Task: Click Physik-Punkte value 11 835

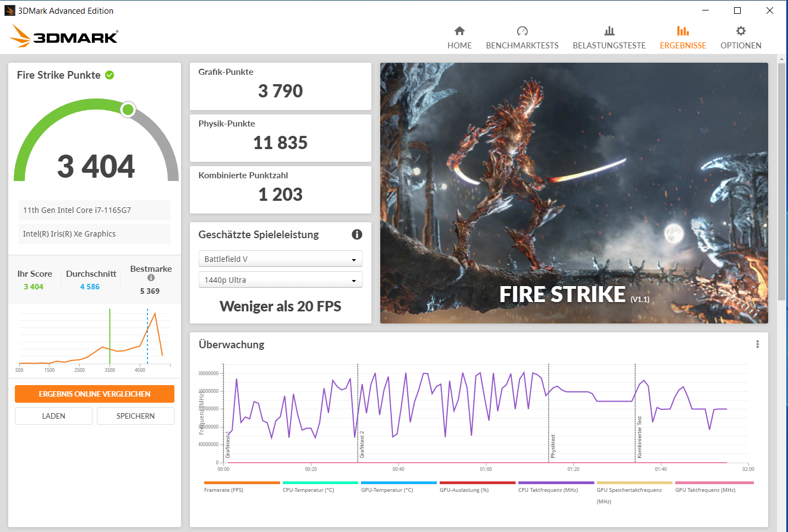Action: point(281,142)
